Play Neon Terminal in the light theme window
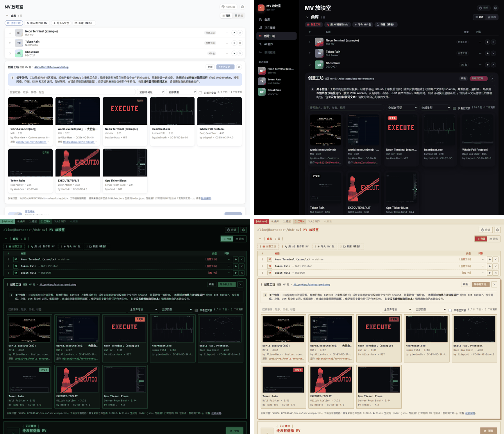Screen dimensions: 504x434 tap(234, 33)
